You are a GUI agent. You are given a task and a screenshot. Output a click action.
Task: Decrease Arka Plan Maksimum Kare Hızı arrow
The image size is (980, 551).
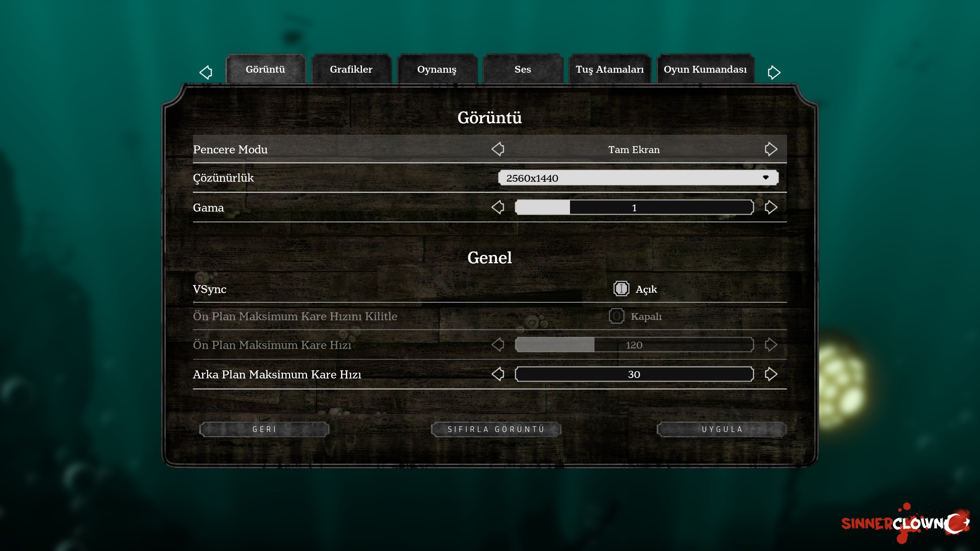point(498,374)
